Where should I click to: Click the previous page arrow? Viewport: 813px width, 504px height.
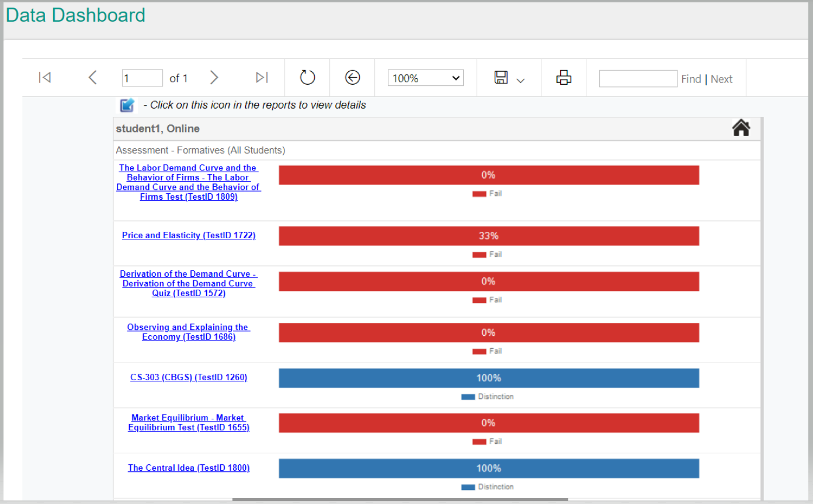[92, 78]
